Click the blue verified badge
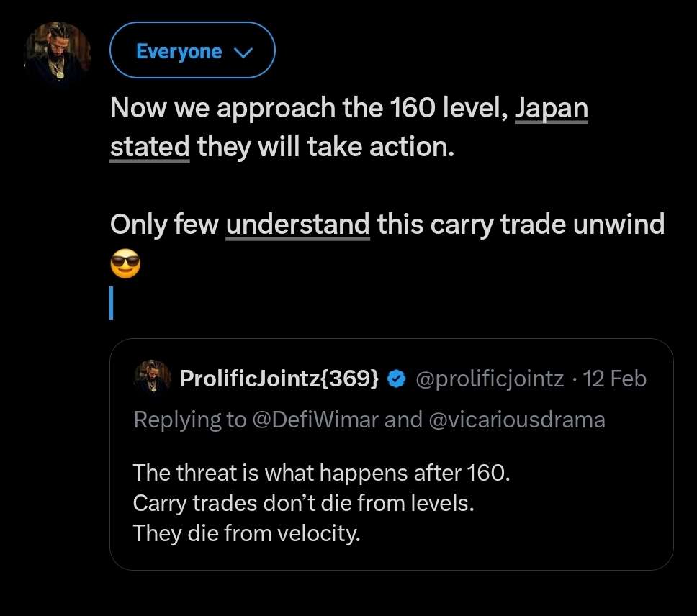The width and height of the screenshot is (697, 616). click(395, 379)
